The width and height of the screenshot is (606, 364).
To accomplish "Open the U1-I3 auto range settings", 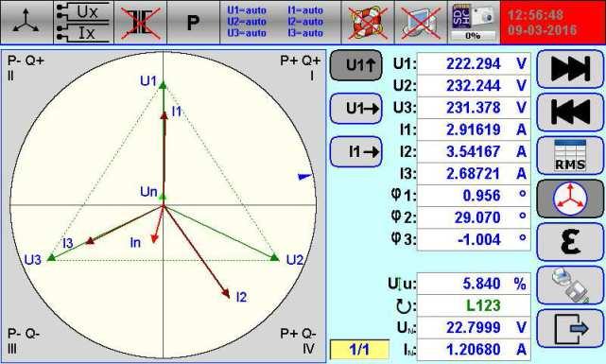I will (281, 22).
